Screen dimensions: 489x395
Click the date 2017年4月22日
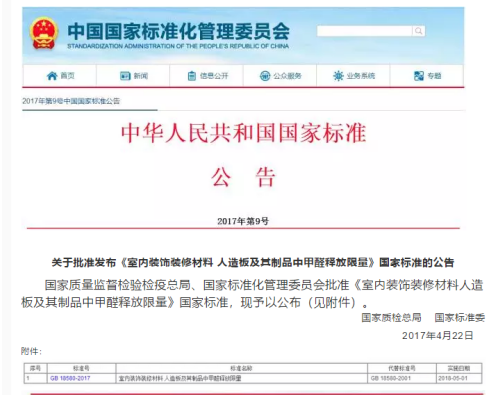437,335
